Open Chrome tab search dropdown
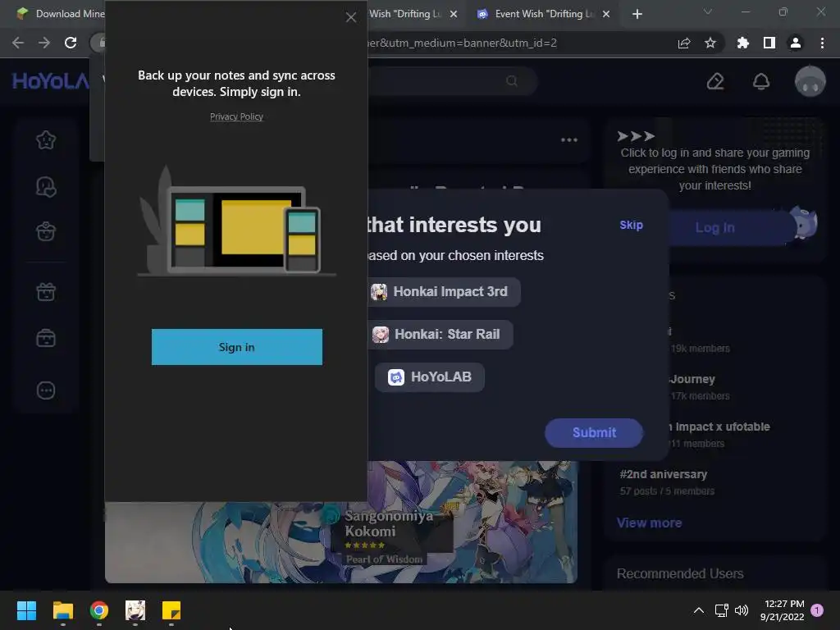The width and height of the screenshot is (840, 630). tap(708, 11)
